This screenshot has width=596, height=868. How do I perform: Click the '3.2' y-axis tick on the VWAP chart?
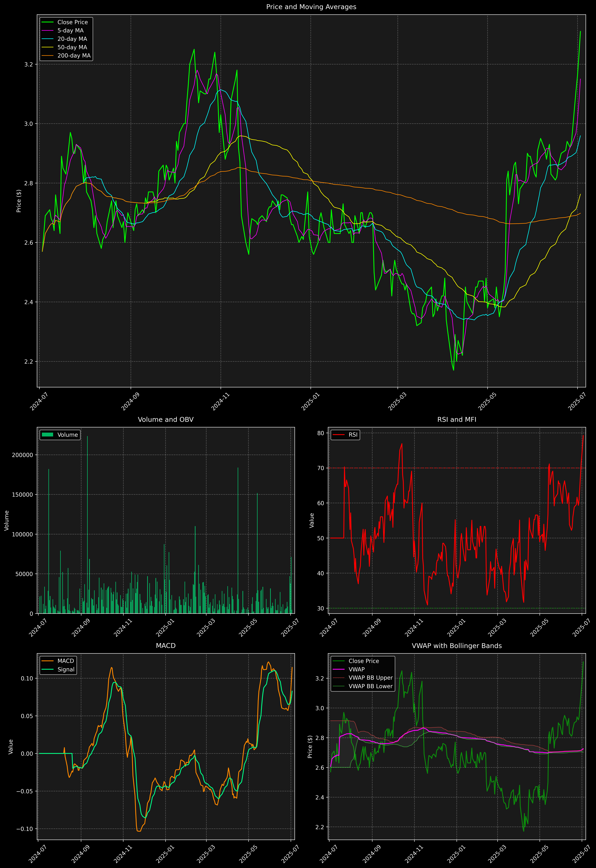pos(320,678)
